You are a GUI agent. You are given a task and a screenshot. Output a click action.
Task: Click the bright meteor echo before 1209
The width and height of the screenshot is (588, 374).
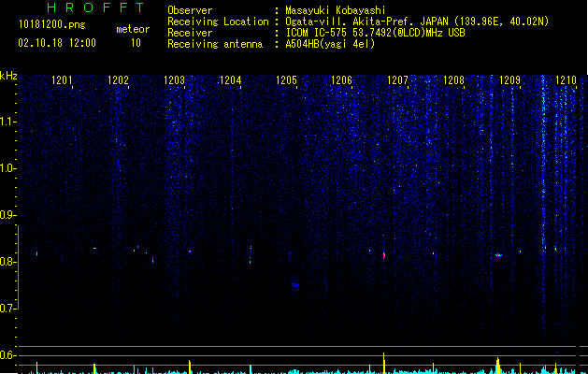click(498, 255)
